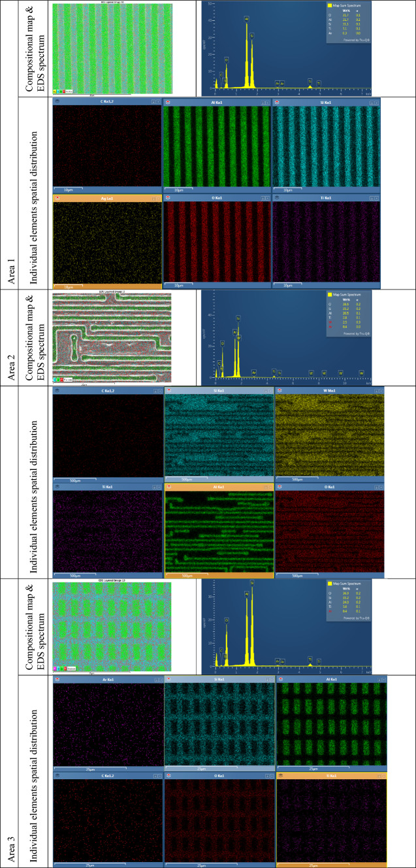This screenshot has height=868, width=416.
Task: Click layer icon on Area 3 Ti Kα1 panel
Action: [x=281, y=775]
